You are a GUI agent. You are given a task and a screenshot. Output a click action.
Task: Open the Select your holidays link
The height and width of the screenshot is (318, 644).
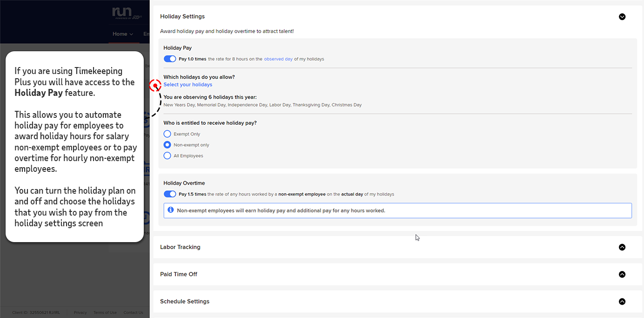click(x=188, y=84)
